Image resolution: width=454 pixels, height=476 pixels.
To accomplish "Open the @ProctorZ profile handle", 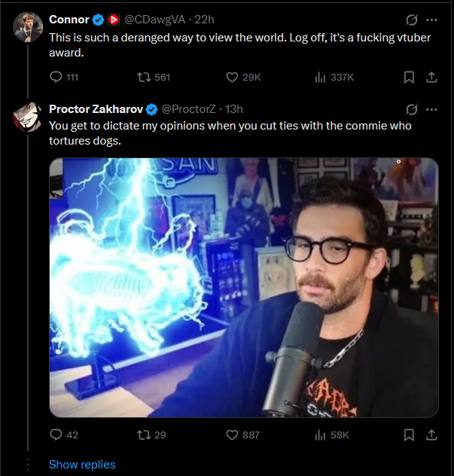I will click(x=189, y=109).
